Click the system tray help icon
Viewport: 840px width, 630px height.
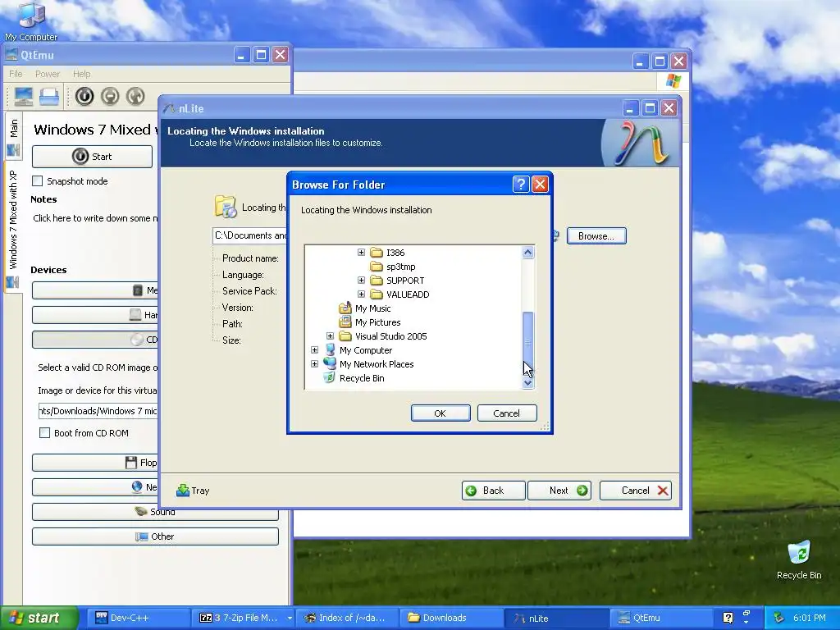tap(728, 618)
